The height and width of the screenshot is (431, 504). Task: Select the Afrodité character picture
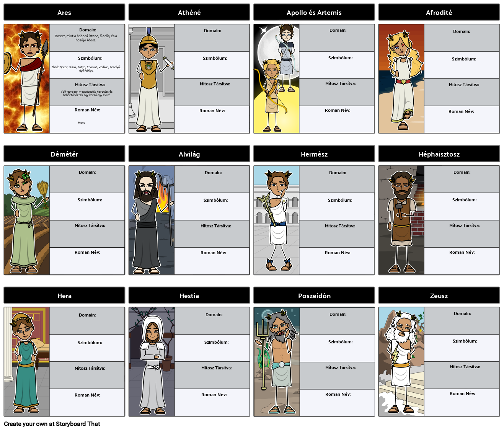pyautogui.click(x=401, y=79)
